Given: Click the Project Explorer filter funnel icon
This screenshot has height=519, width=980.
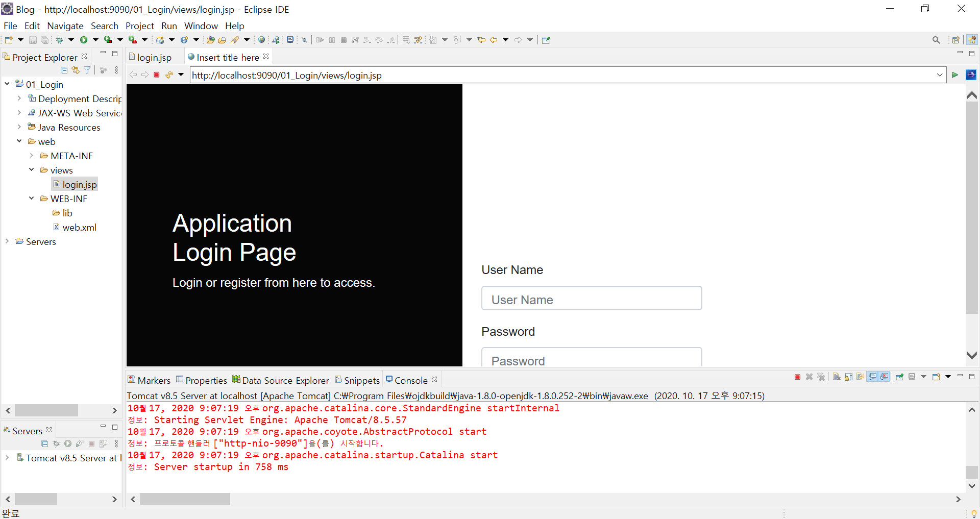Looking at the screenshot, I should [x=87, y=70].
